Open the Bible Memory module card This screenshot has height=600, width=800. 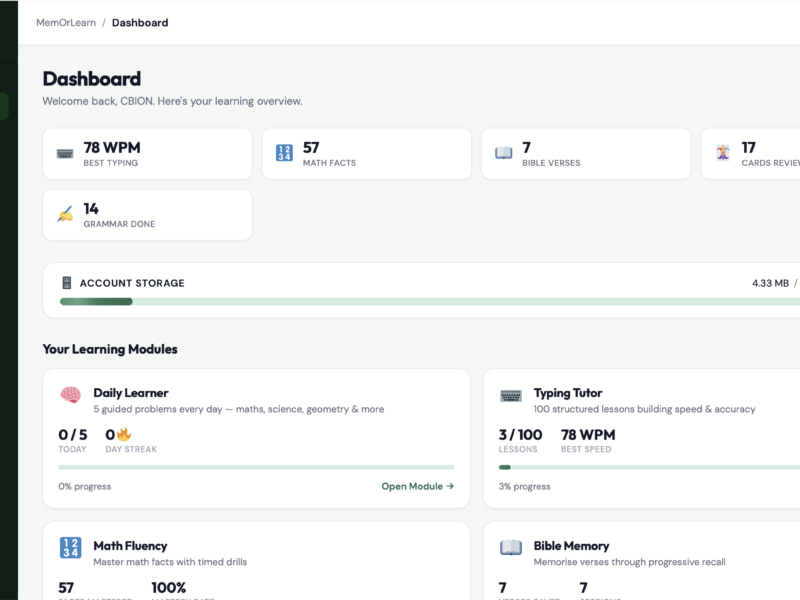pyautogui.click(x=642, y=561)
